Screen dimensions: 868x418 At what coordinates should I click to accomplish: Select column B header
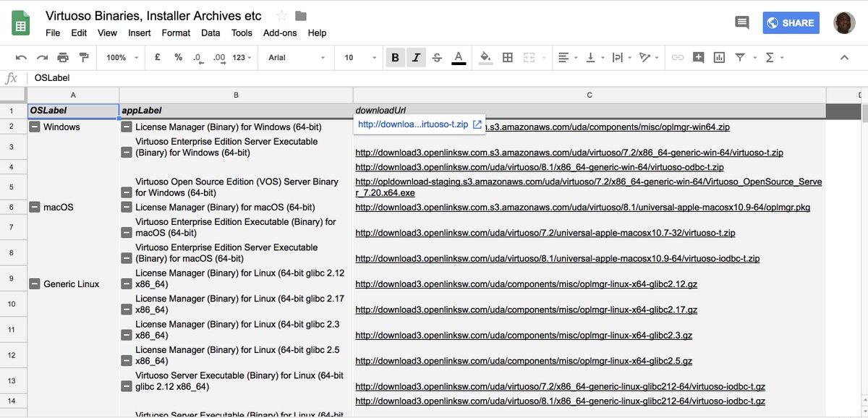(x=236, y=95)
